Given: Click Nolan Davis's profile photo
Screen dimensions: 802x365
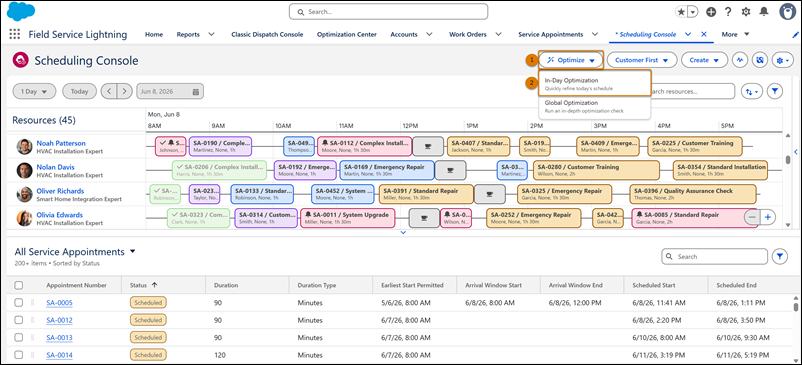Looking at the screenshot, I should coord(24,171).
